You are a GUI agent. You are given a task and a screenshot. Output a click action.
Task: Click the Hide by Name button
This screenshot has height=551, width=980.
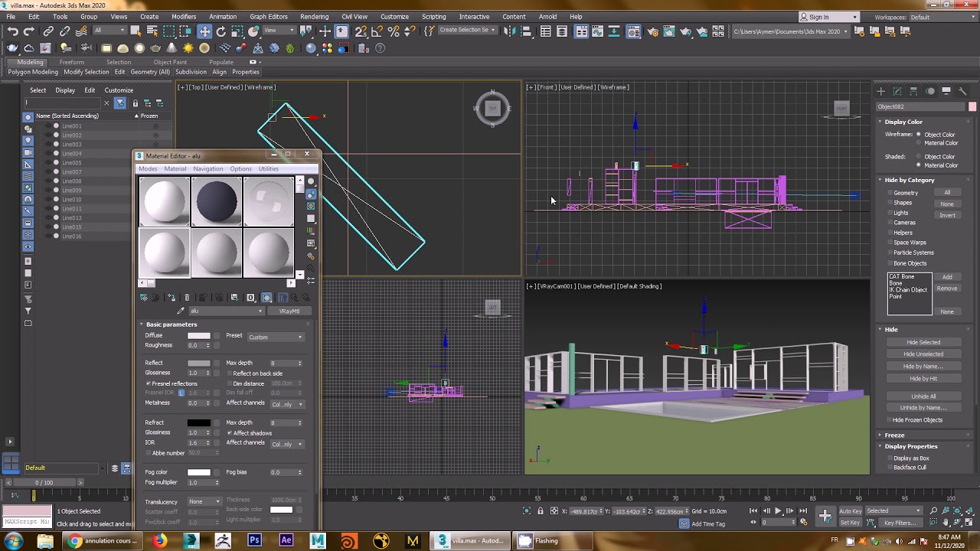pyautogui.click(x=923, y=367)
